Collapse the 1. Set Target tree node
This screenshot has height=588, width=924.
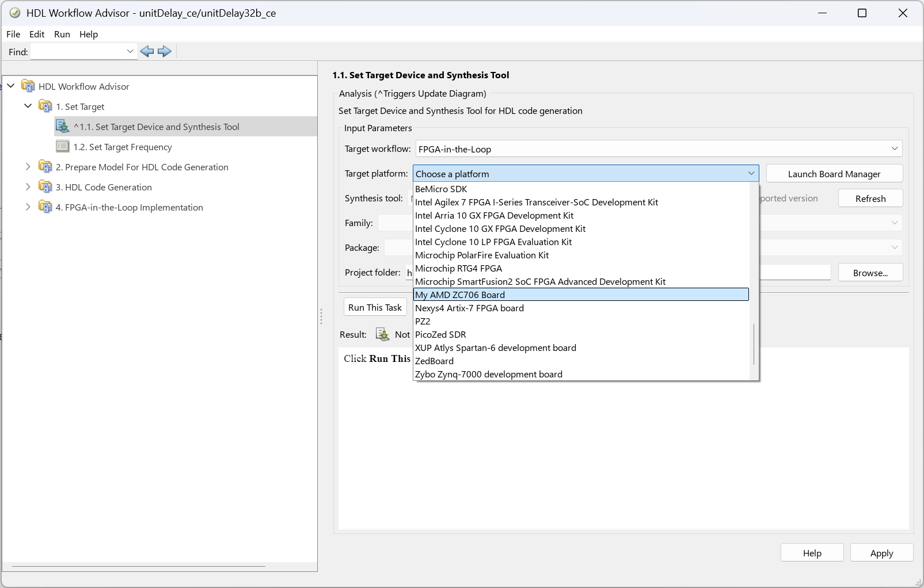click(28, 106)
